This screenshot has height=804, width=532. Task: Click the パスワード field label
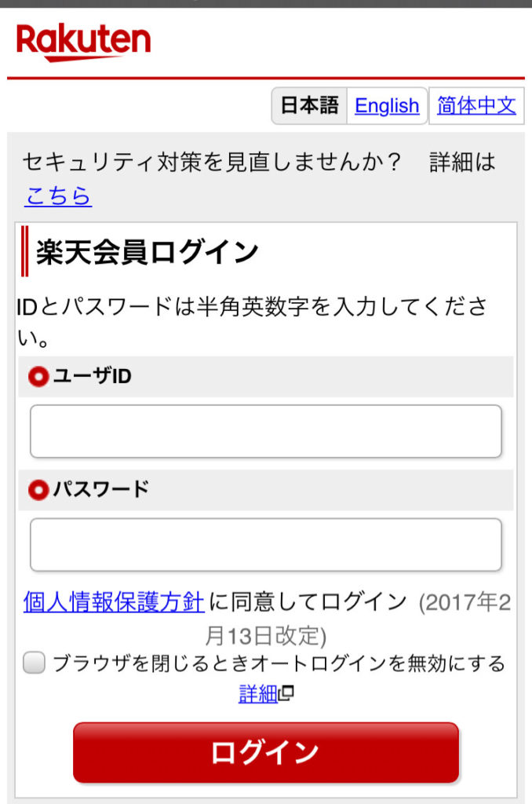101,489
